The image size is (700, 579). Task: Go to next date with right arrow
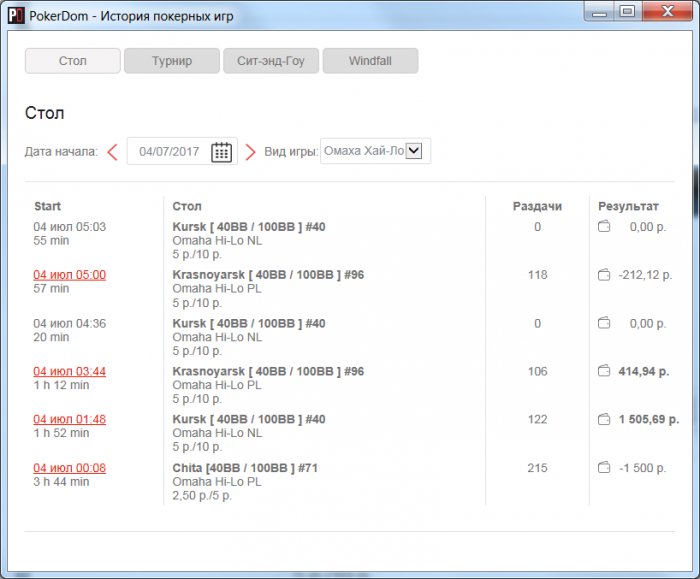coord(250,152)
